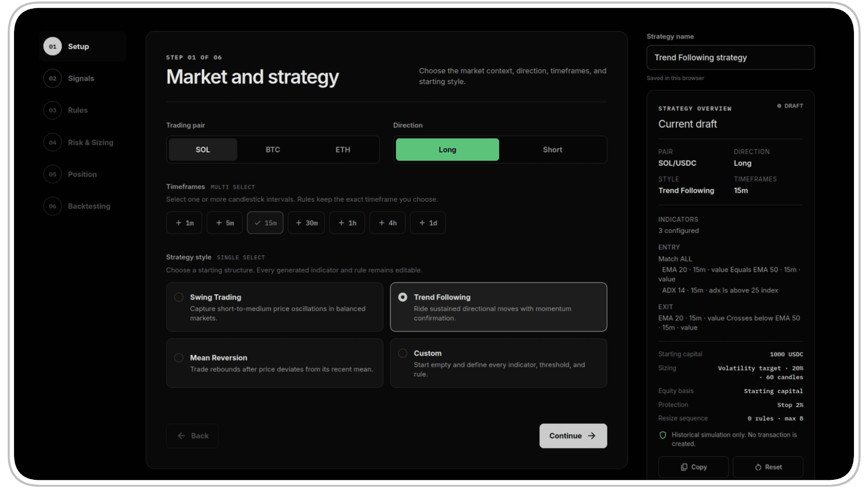This screenshot has width=868, height=488.
Task: Click 'Stop 2%' protection value
Action: pos(790,405)
